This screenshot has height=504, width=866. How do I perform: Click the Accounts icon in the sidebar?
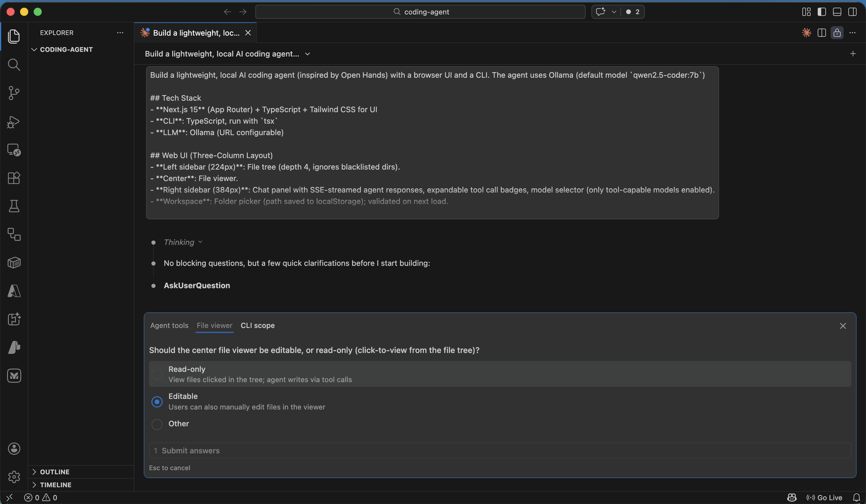tap(14, 448)
